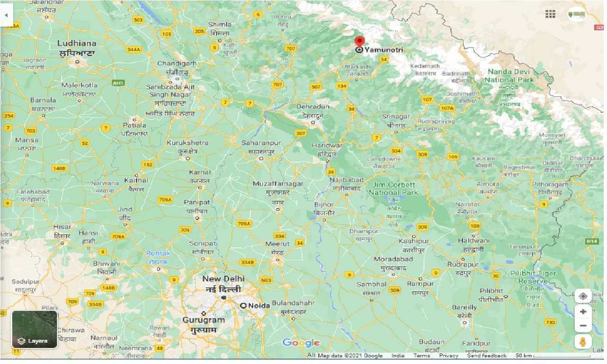Viewport: 607px width, 364px height.
Task: Zoom in with the plus button
Action: pos(583,312)
